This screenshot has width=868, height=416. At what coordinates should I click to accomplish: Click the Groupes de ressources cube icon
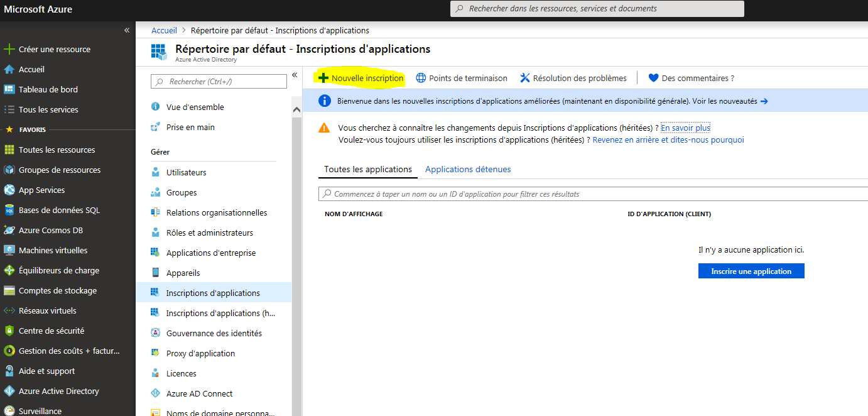(9, 170)
